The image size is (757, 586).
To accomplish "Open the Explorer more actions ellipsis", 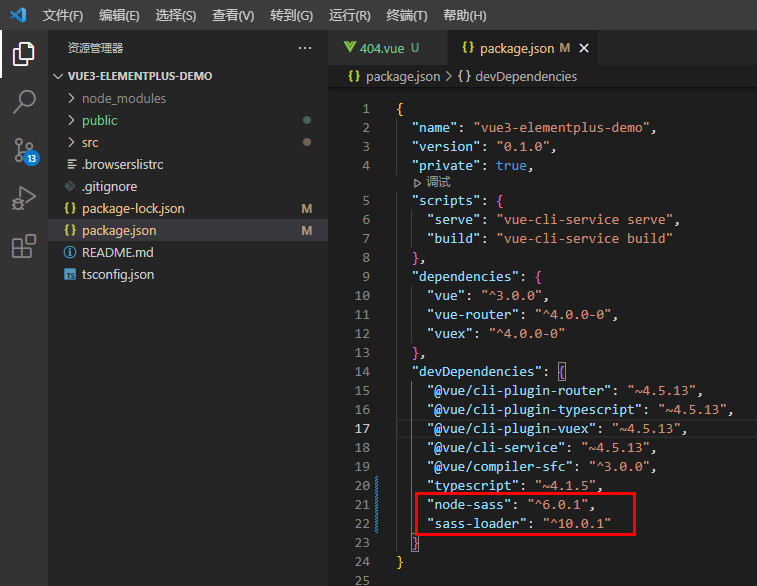I will (305, 48).
